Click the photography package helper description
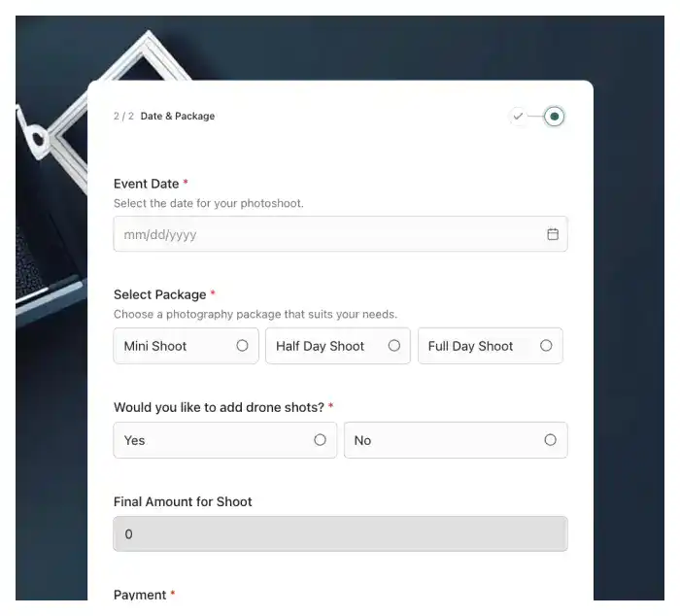Viewport: 680px width, 616px height. tap(255, 314)
